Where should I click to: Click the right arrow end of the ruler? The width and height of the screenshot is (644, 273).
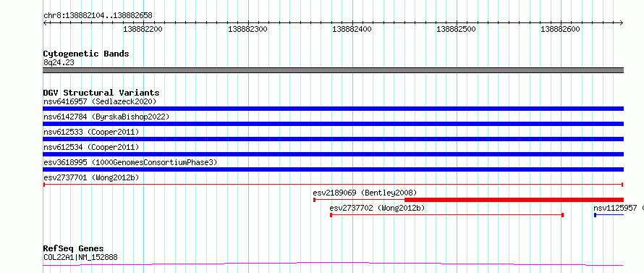(621, 22)
